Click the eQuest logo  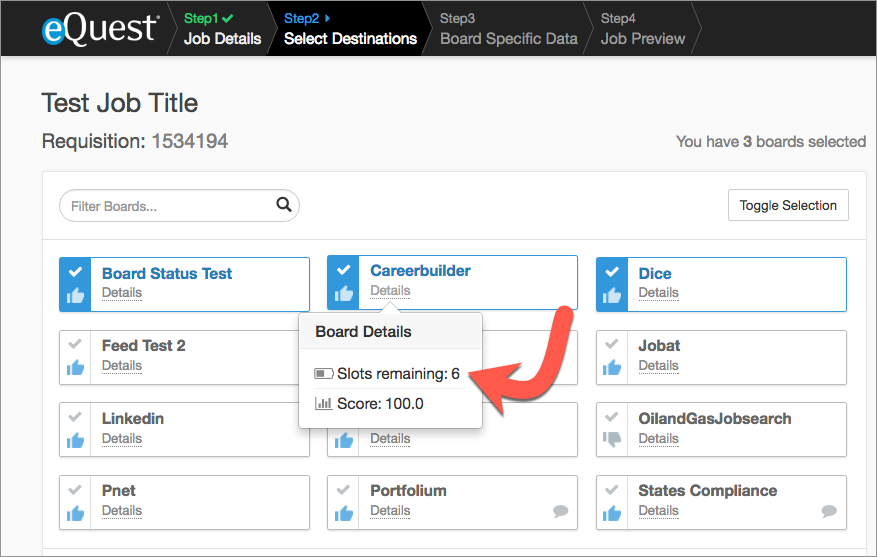[100, 29]
